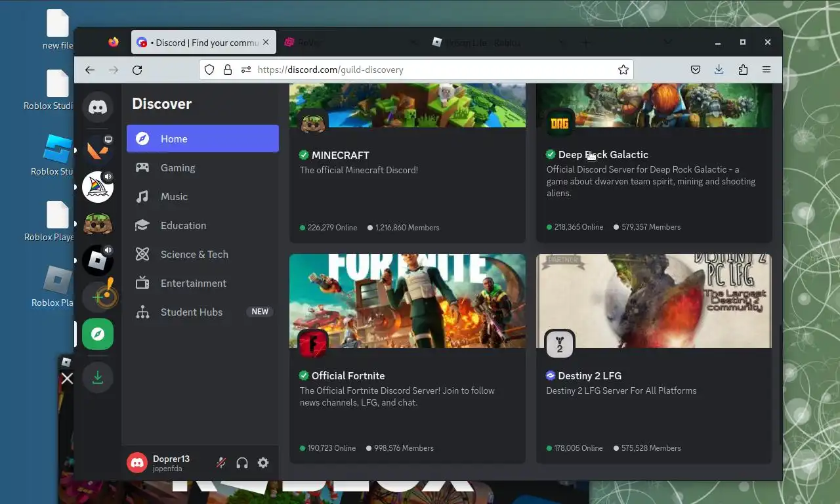The width and height of the screenshot is (840, 504).
Task: Open the Deep Rock Galactic card title
Action: click(x=603, y=154)
